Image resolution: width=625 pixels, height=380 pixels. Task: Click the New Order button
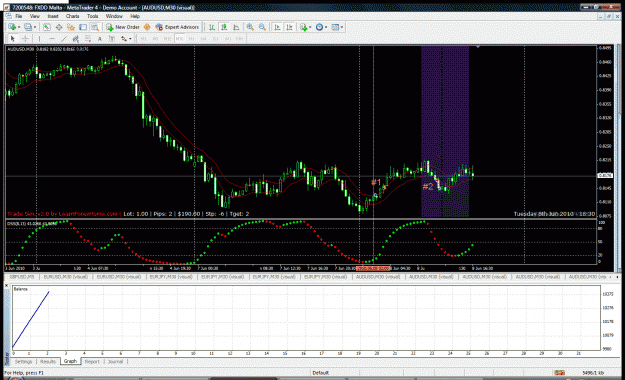pyautogui.click(x=123, y=27)
